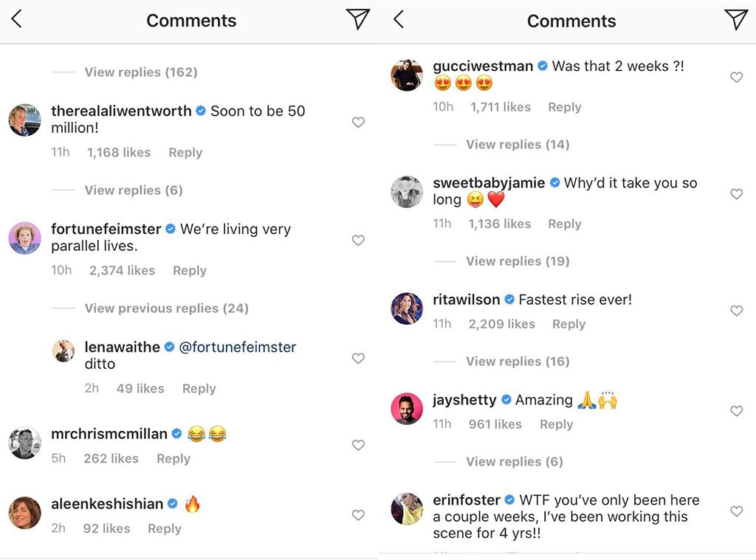Tap the send paper-plane icon on the left screen
756x560 pixels.
pyautogui.click(x=357, y=20)
